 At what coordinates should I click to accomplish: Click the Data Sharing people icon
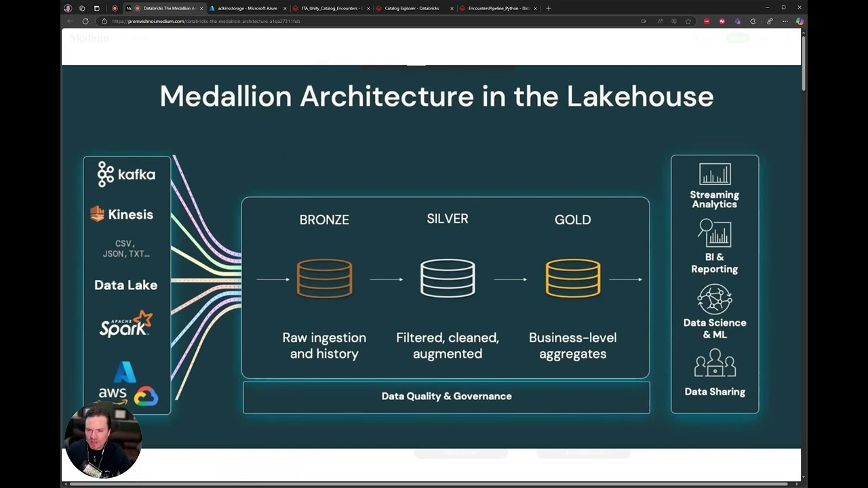715,363
